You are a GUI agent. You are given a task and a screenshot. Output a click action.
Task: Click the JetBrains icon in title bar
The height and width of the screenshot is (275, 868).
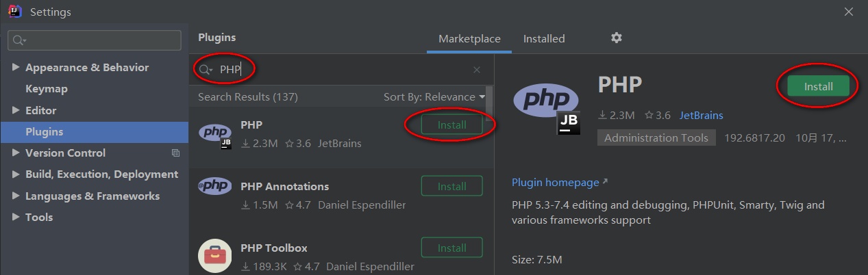point(15,12)
